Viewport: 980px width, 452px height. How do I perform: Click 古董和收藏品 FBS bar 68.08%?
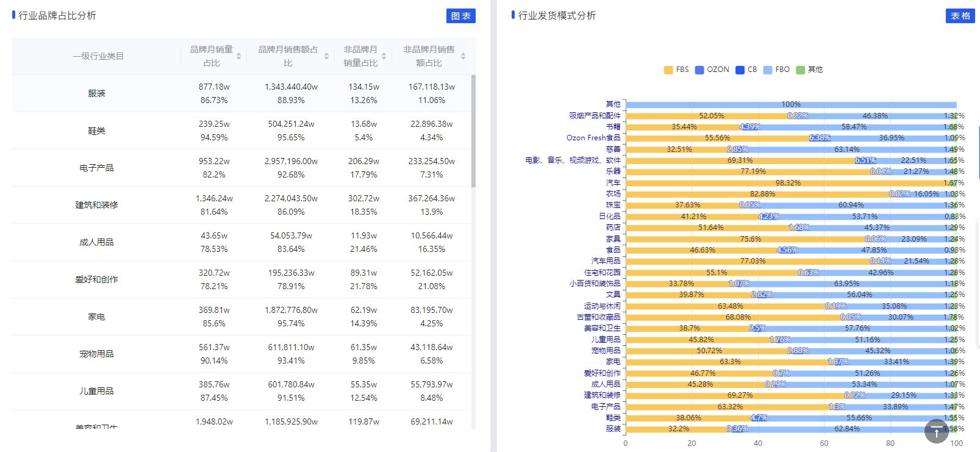pos(739,317)
